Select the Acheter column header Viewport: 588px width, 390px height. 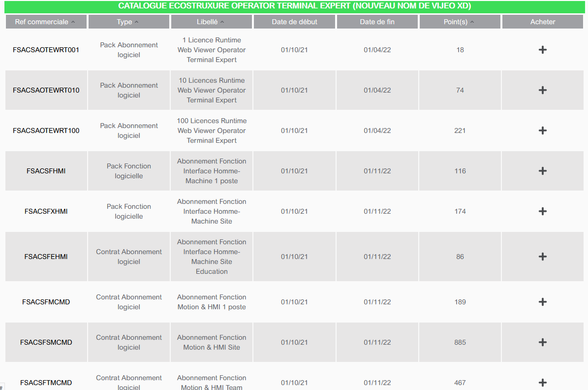point(543,22)
